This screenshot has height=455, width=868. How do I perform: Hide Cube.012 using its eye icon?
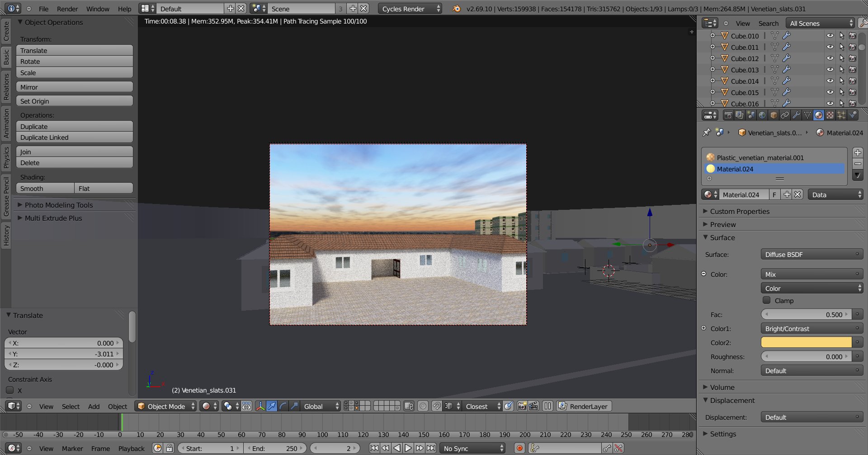point(830,58)
